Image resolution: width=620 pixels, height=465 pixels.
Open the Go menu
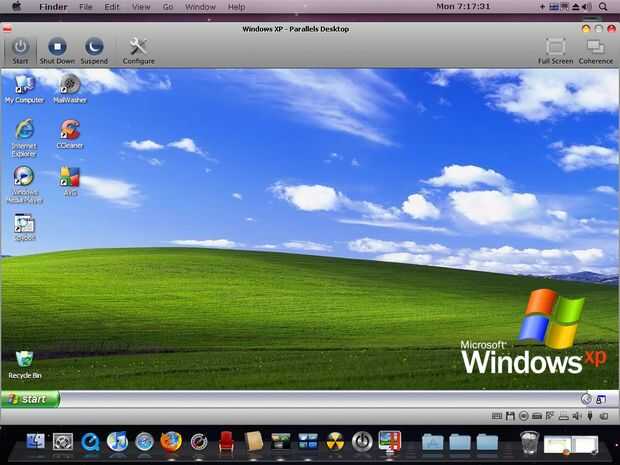pos(168,7)
